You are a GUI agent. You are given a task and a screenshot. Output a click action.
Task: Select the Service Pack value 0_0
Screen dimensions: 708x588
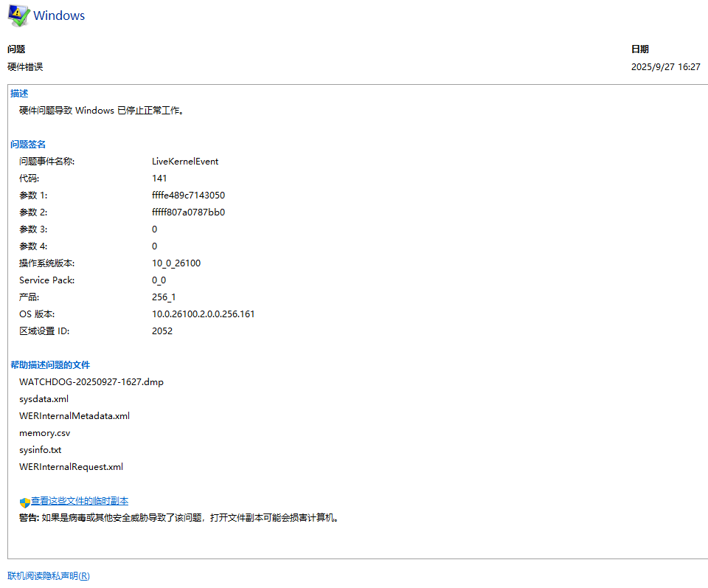[159, 280]
